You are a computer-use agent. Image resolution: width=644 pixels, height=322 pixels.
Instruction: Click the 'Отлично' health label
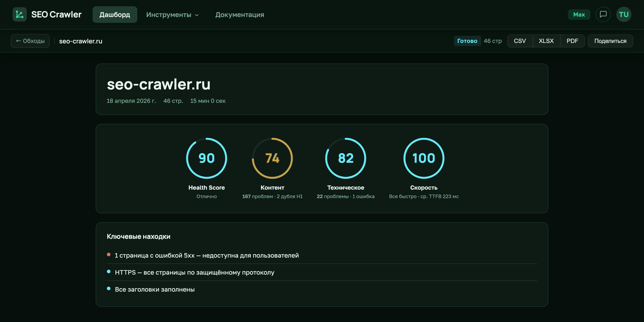click(x=206, y=197)
